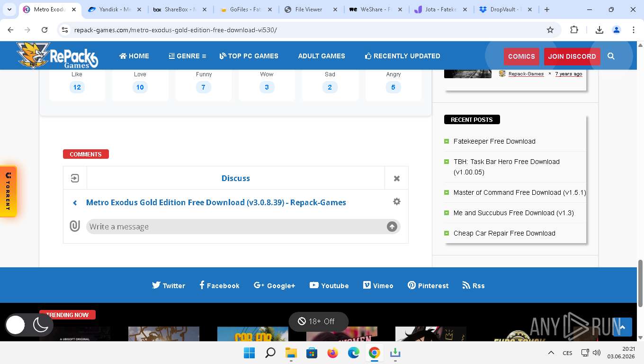Open the Facebook footer link
The width and height of the screenshot is (644, 364).
(x=220, y=285)
